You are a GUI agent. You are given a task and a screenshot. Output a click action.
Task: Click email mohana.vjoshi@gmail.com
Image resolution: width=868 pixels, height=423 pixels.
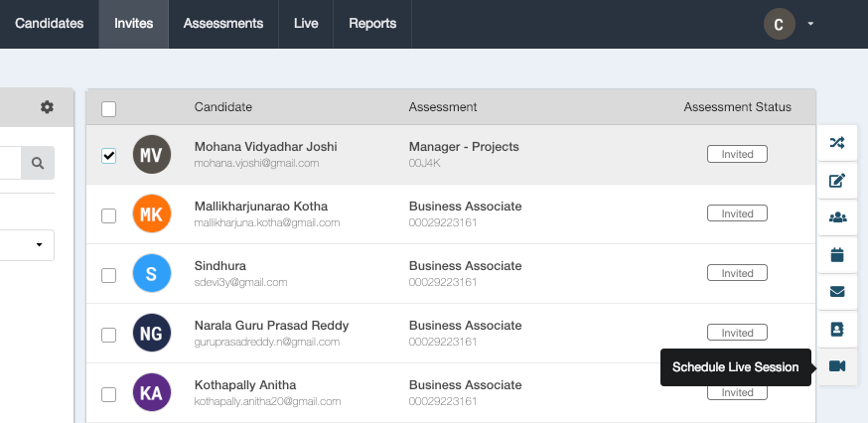pyautogui.click(x=256, y=163)
